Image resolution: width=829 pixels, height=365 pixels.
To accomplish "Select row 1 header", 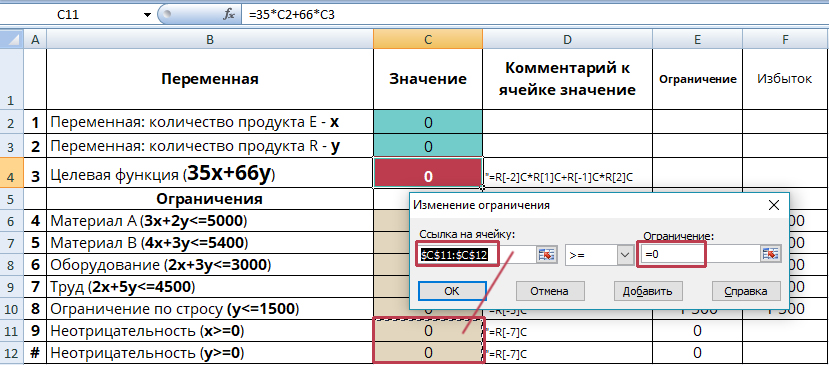I will 12,79.
